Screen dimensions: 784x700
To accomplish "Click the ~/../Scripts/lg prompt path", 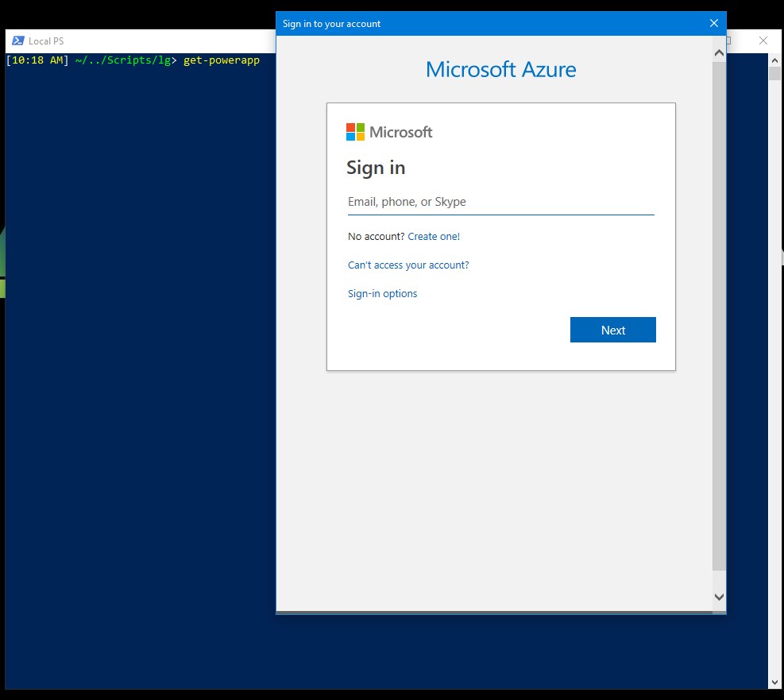I will pyautogui.click(x=123, y=60).
